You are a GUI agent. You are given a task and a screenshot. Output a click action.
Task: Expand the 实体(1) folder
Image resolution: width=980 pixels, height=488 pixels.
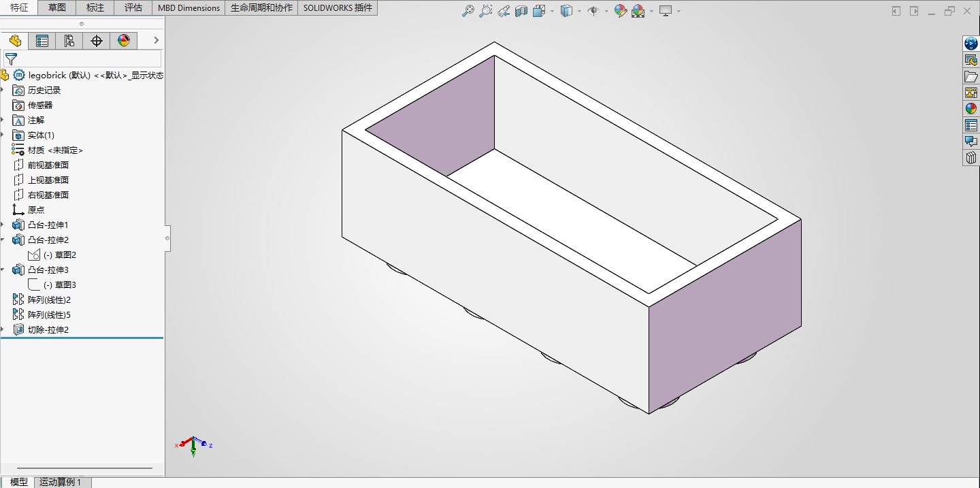click(3, 135)
